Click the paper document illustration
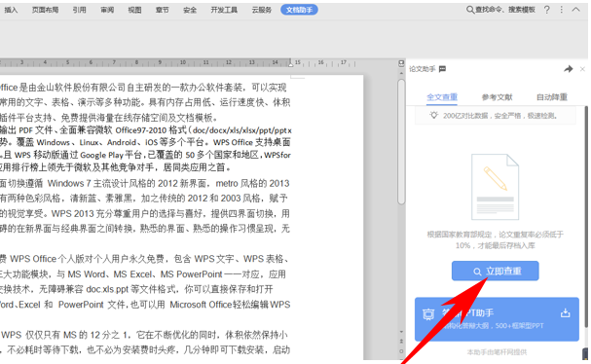The image size is (591, 364). (496, 187)
